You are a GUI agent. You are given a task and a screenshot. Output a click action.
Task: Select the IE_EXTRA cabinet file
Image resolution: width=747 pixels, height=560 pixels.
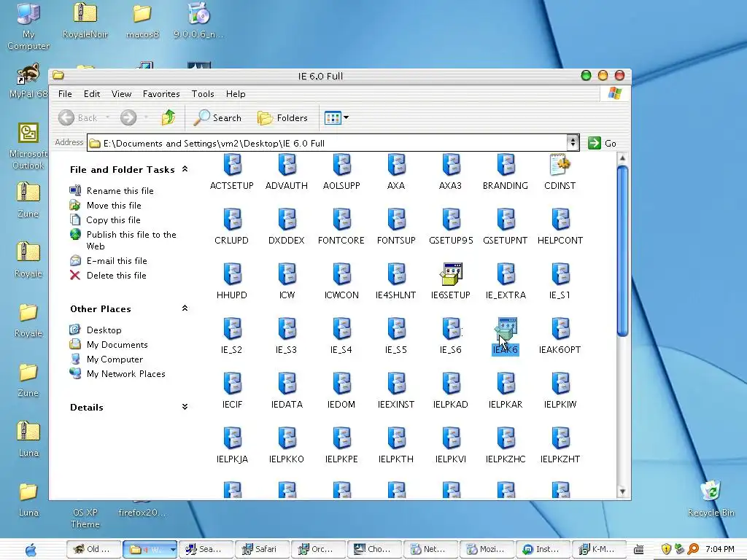point(506,281)
